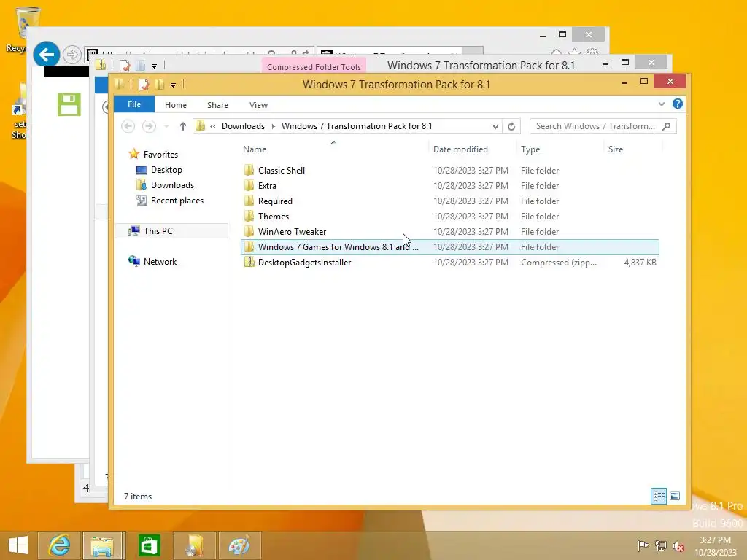Open the File ribbon tab

[134, 104]
